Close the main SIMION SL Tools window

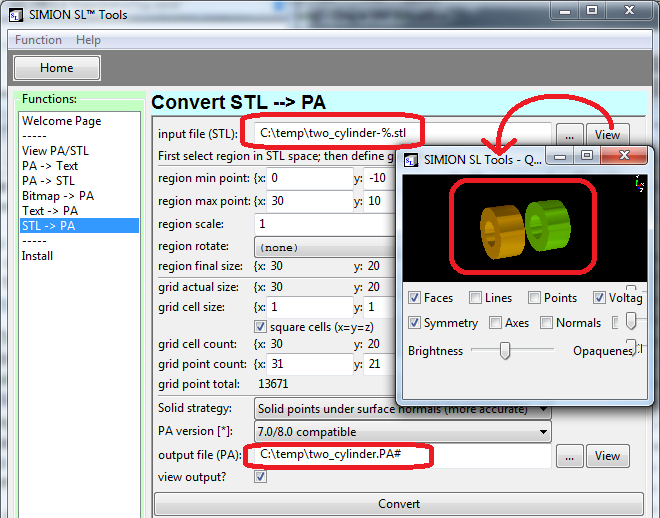629,11
